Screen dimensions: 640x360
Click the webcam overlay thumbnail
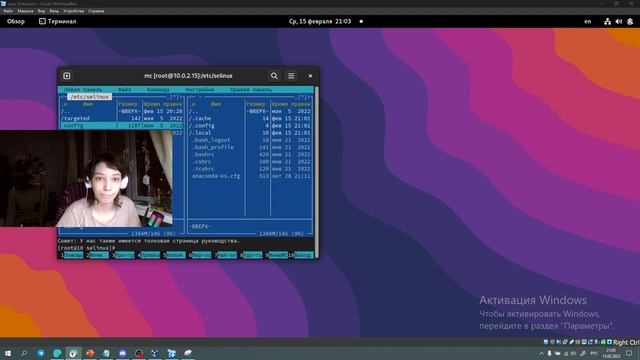[86, 178]
